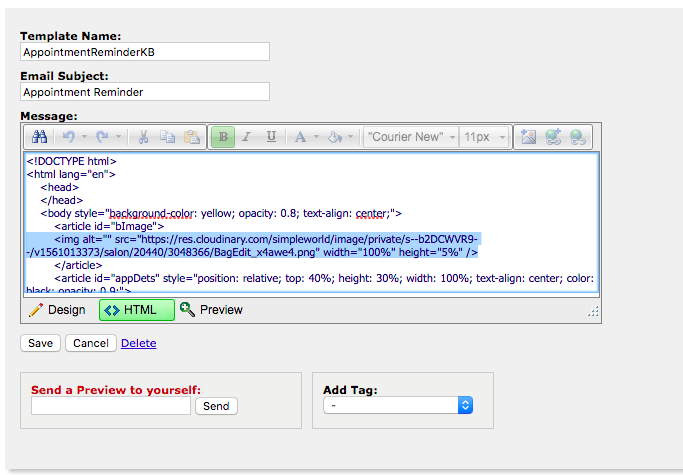Image resolution: width=683 pixels, height=475 pixels.
Task: Open the insert image manager
Action: pos(528,137)
